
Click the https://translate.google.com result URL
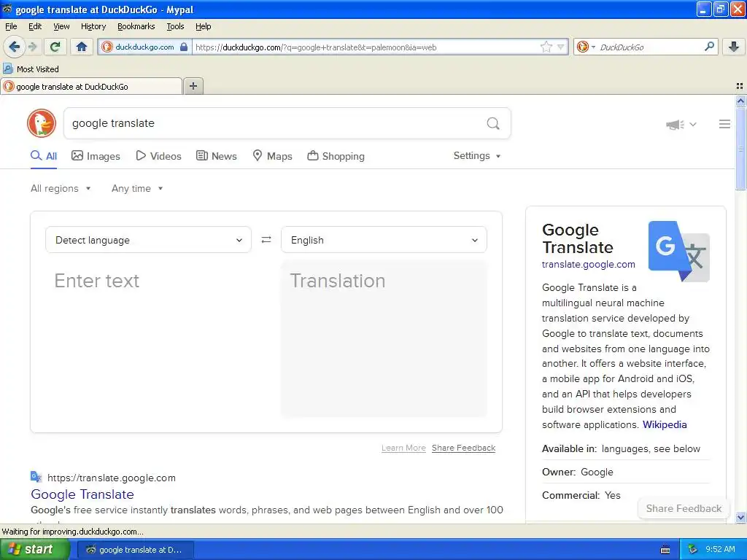coord(112,478)
